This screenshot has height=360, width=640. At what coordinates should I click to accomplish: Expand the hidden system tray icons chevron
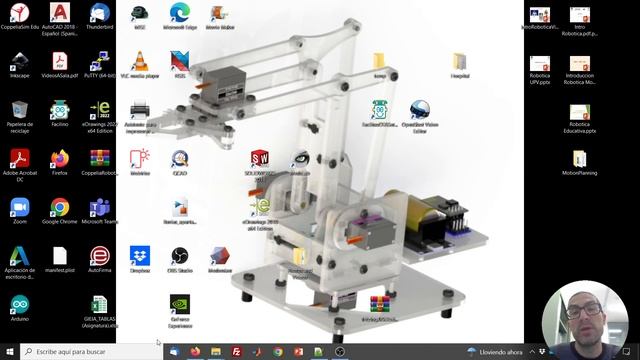coord(532,351)
